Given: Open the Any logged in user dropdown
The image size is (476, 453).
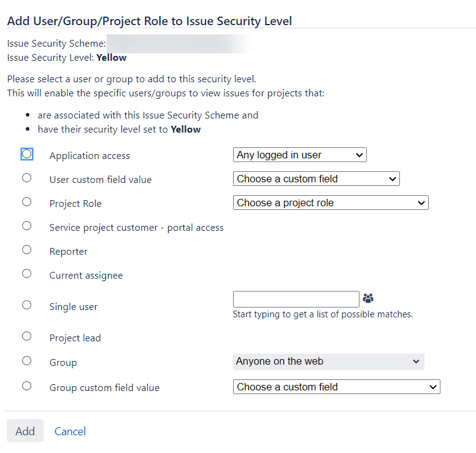Looking at the screenshot, I should [x=299, y=155].
